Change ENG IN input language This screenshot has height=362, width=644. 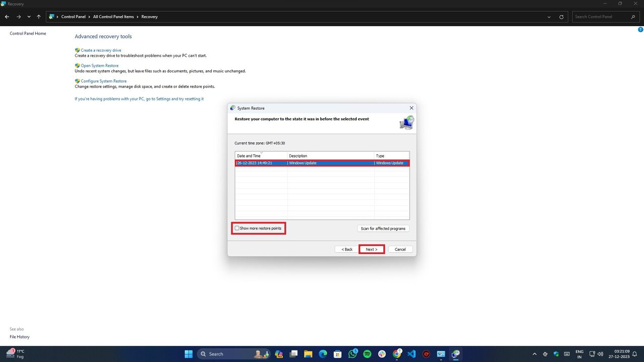580,354
